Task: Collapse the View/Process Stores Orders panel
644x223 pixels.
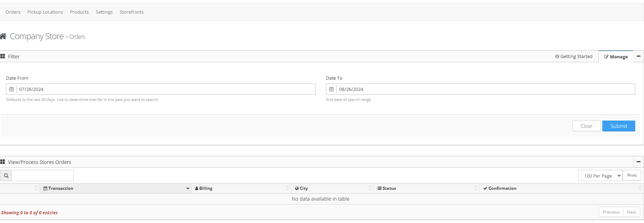Action: pos(638,162)
